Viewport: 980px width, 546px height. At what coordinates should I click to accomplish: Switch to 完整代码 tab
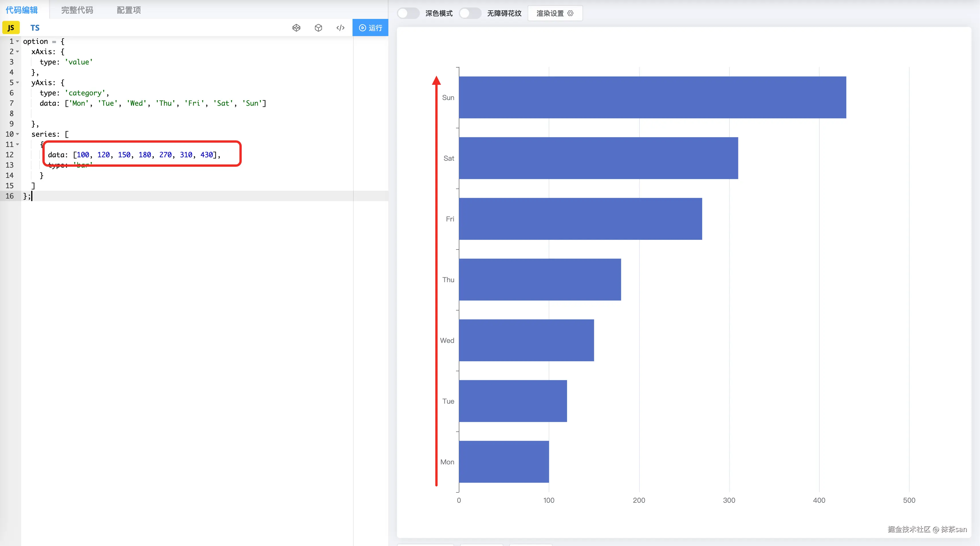coord(77,10)
